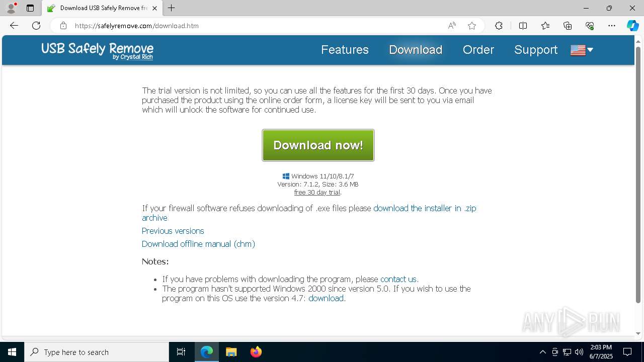Open Collections panel

coord(568,26)
